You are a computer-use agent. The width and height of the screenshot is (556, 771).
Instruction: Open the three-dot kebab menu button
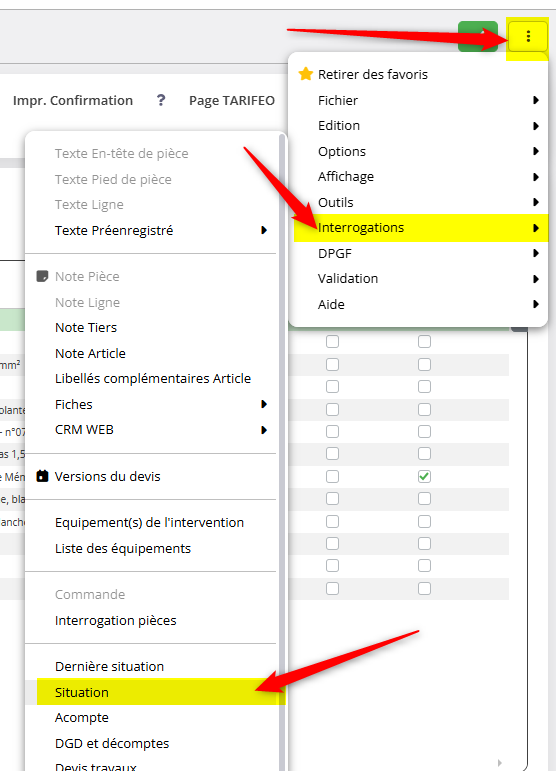[x=527, y=36]
